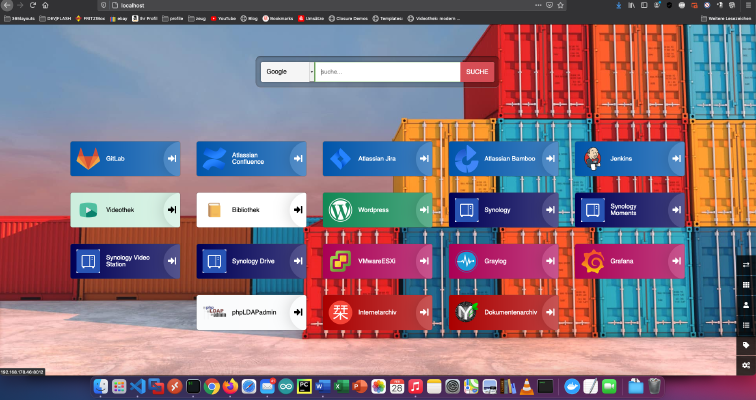Click the sidebar tag icon

click(746, 345)
